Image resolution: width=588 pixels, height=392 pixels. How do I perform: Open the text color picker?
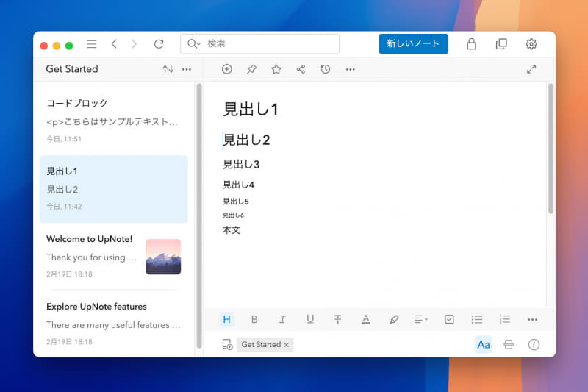coord(365,319)
